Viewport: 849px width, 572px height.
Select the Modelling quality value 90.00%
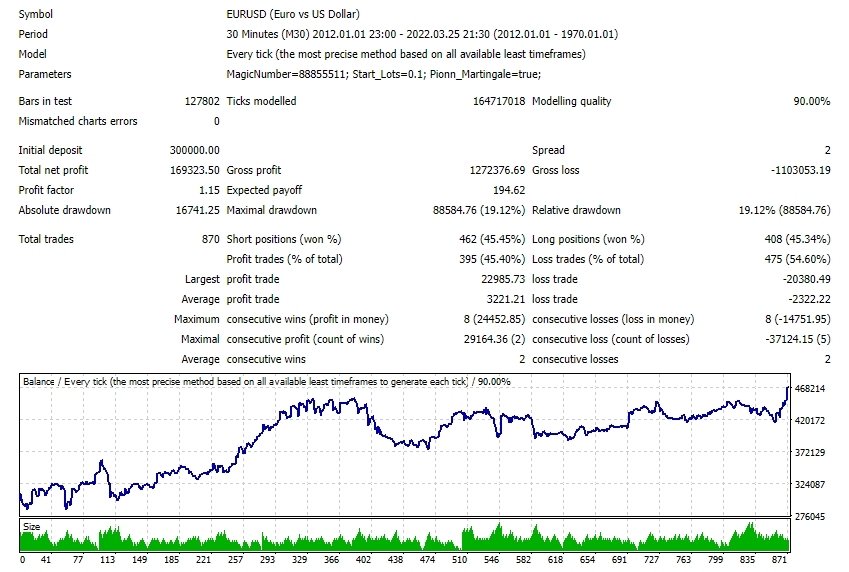point(812,101)
